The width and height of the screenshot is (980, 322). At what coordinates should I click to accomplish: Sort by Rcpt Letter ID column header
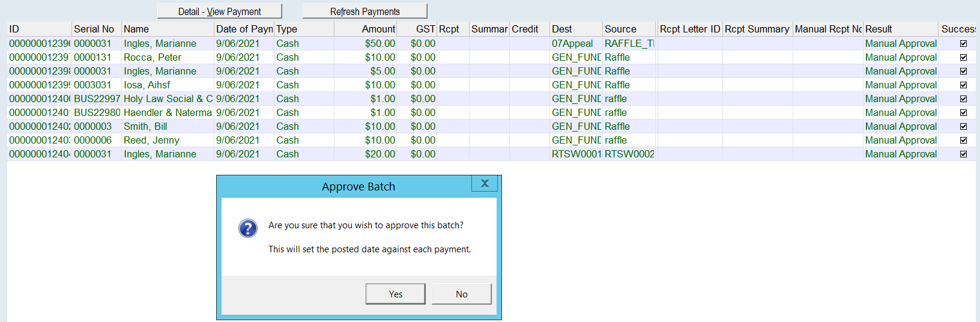coord(690,29)
